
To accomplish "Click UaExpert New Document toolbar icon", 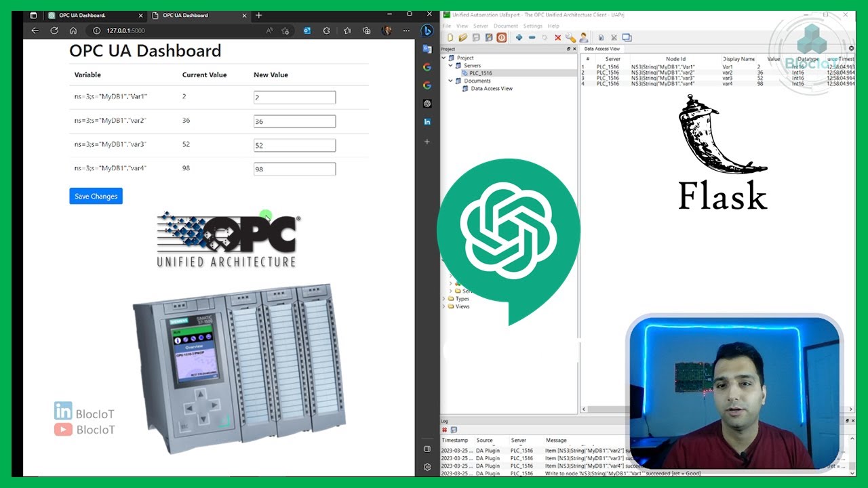I will coord(450,38).
